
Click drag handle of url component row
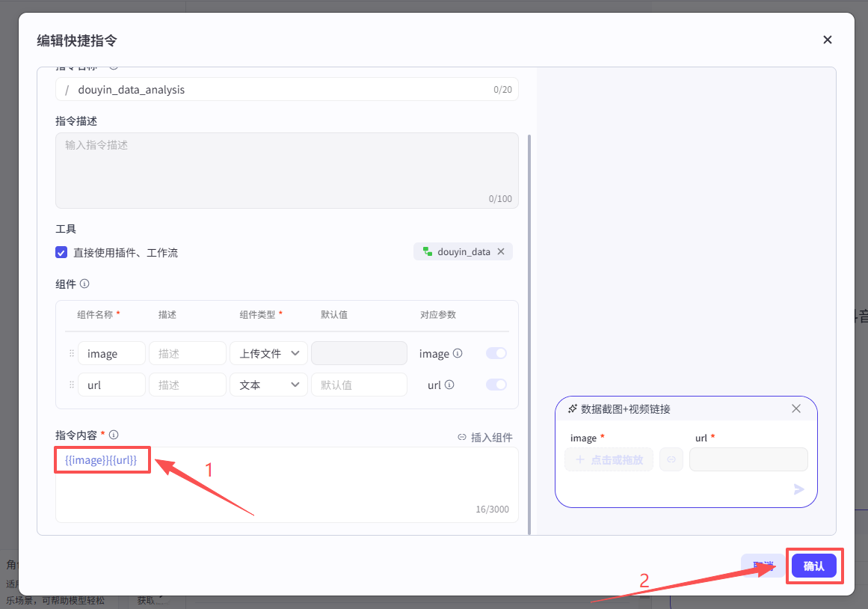tap(72, 385)
